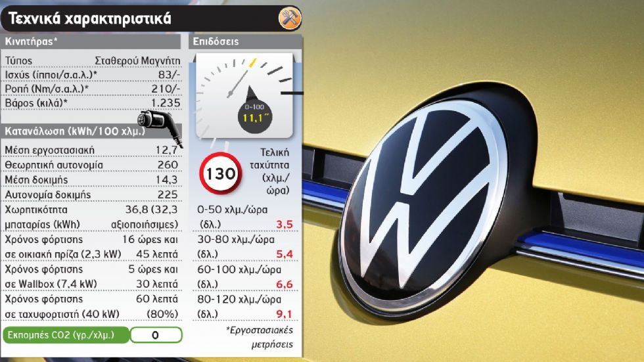Click the 'Βάρος (κιλά)*' label
Viewport: 644px width, 362px height.
pyautogui.click(x=36, y=102)
